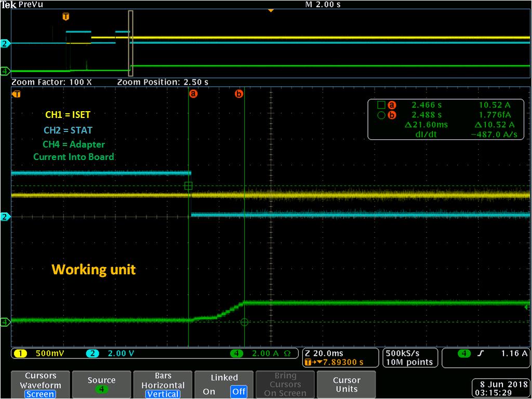Click the date and time readout 8 Jun 2018
Image resolution: width=532 pixels, height=399 pixels.
pos(500,388)
